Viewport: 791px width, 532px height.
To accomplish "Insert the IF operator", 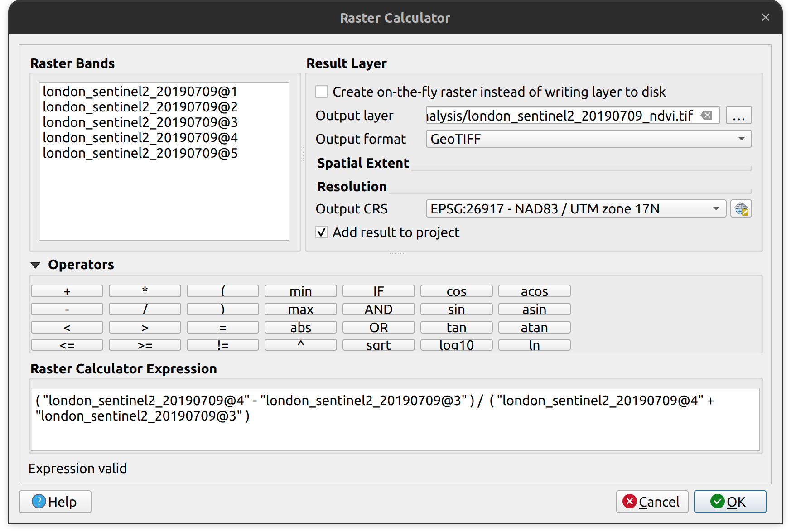I will (378, 291).
